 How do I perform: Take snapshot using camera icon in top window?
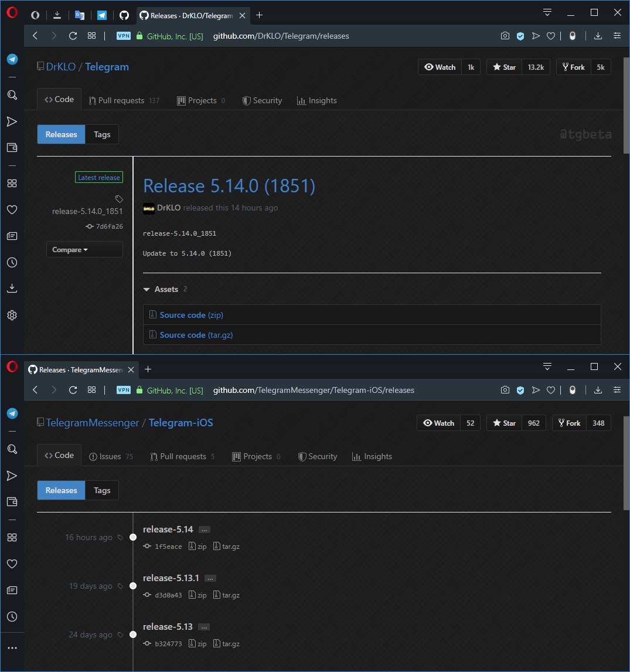point(505,36)
